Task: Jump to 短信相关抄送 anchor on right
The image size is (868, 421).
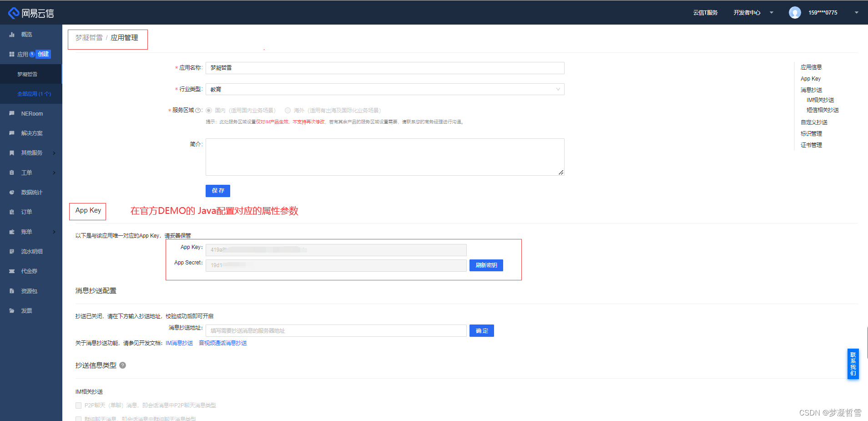Action: click(x=823, y=110)
